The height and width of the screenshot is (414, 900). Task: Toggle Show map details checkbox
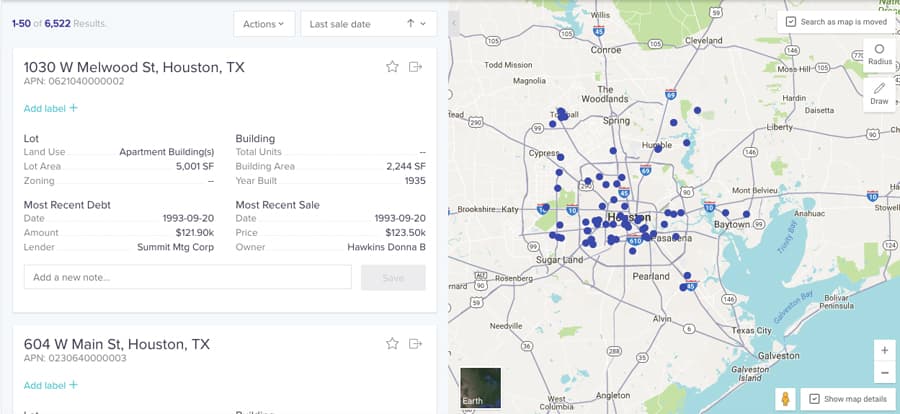(814, 399)
